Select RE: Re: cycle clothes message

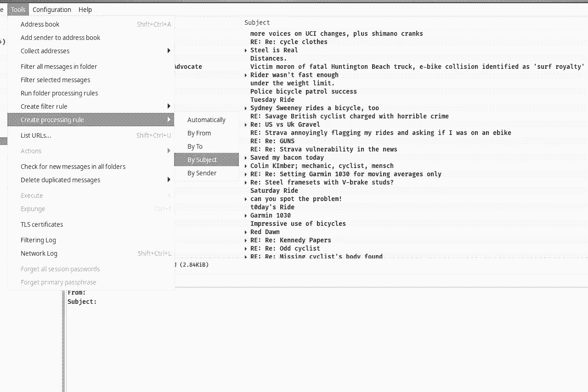pyautogui.click(x=289, y=42)
